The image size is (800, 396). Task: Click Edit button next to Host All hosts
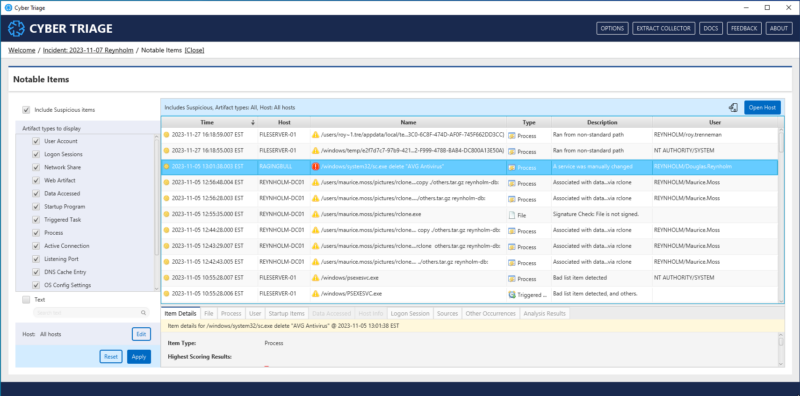(x=141, y=334)
